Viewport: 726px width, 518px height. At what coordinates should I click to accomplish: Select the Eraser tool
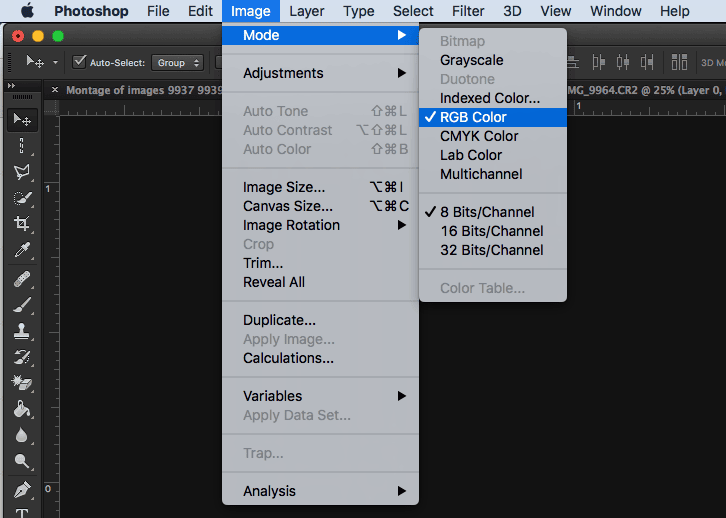(x=22, y=383)
